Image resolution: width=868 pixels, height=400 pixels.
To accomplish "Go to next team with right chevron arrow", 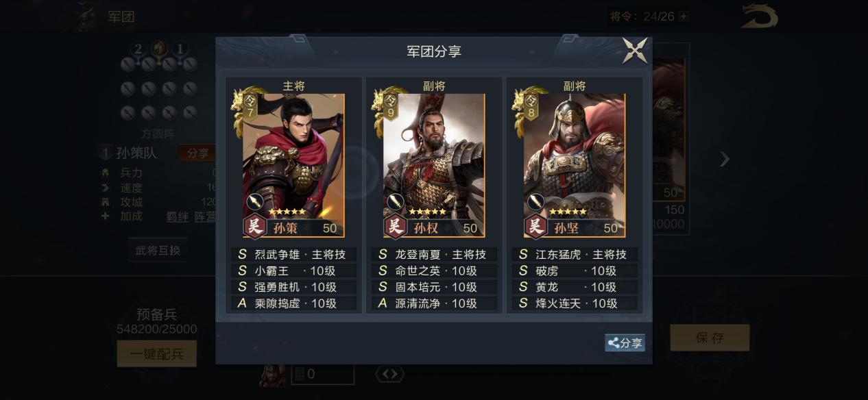I will tap(725, 159).
